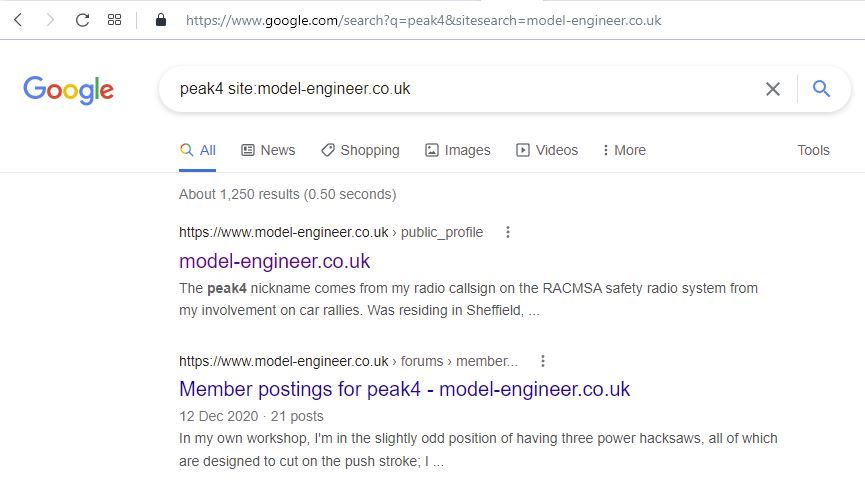The image size is (865, 488).
Task: Run search with magnifying glass icon
Action: [821, 88]
